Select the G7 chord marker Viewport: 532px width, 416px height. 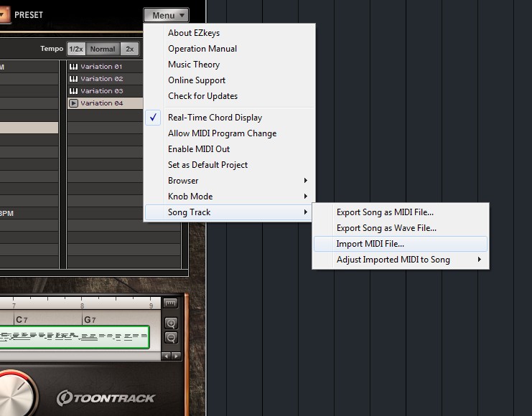(x=90, y=319)
